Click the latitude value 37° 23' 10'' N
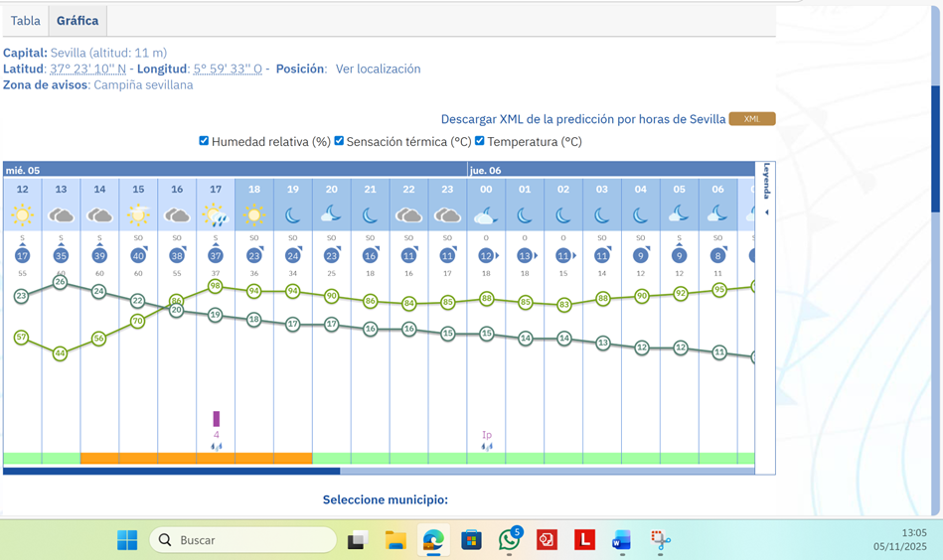This screenshot has height=560, width=943. 87,69
